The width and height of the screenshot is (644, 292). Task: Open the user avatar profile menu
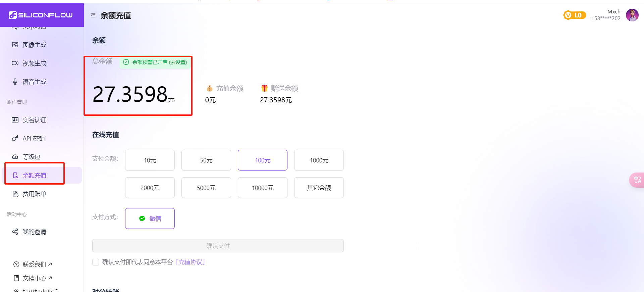point(632,15)
